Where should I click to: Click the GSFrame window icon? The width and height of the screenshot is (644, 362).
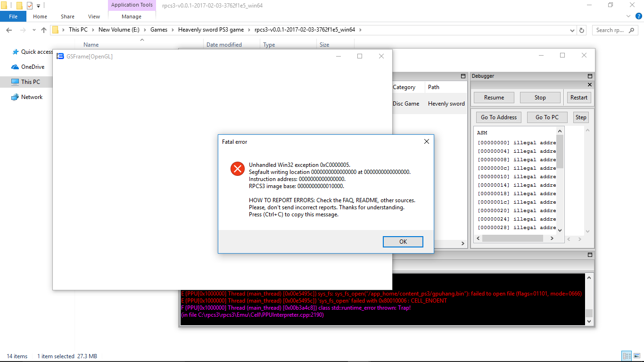(x=60, y=56)
